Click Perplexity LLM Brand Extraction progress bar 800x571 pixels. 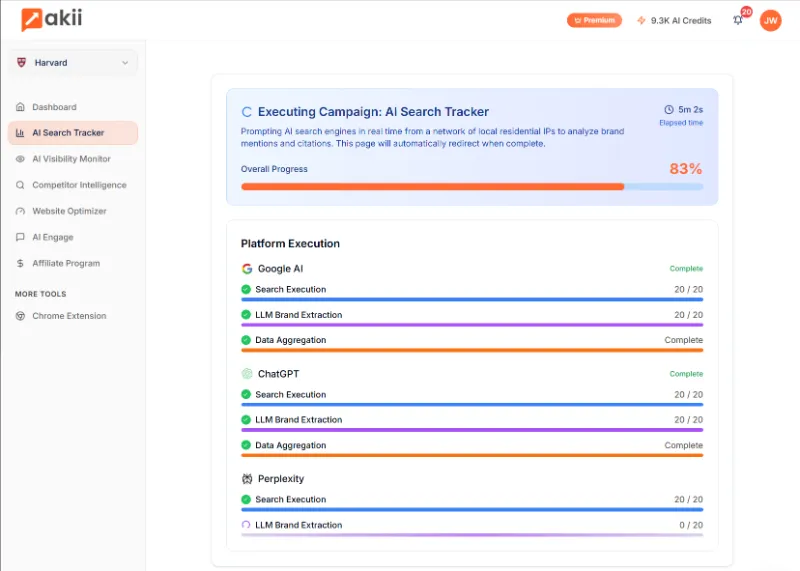point(472,535)
